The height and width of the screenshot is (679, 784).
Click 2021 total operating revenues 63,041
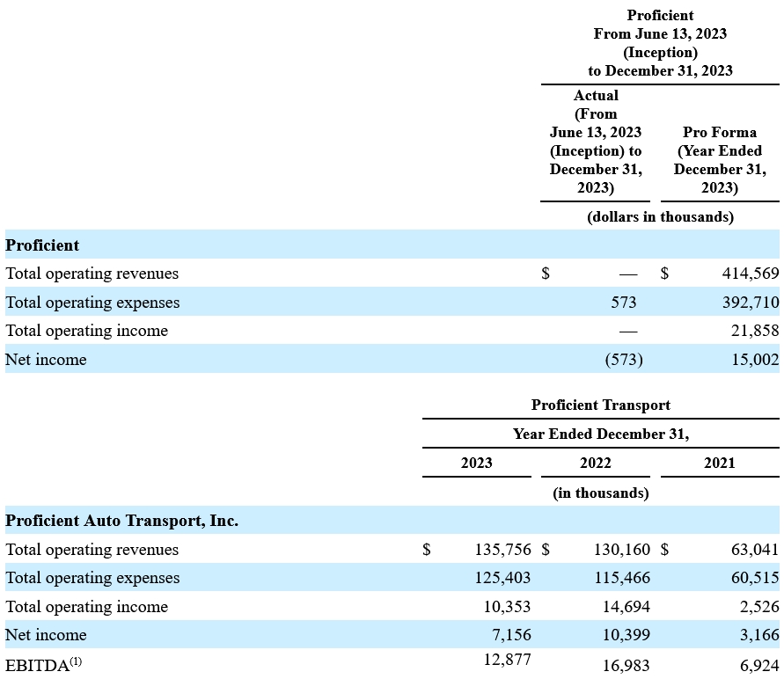click(x=755, y=550)
